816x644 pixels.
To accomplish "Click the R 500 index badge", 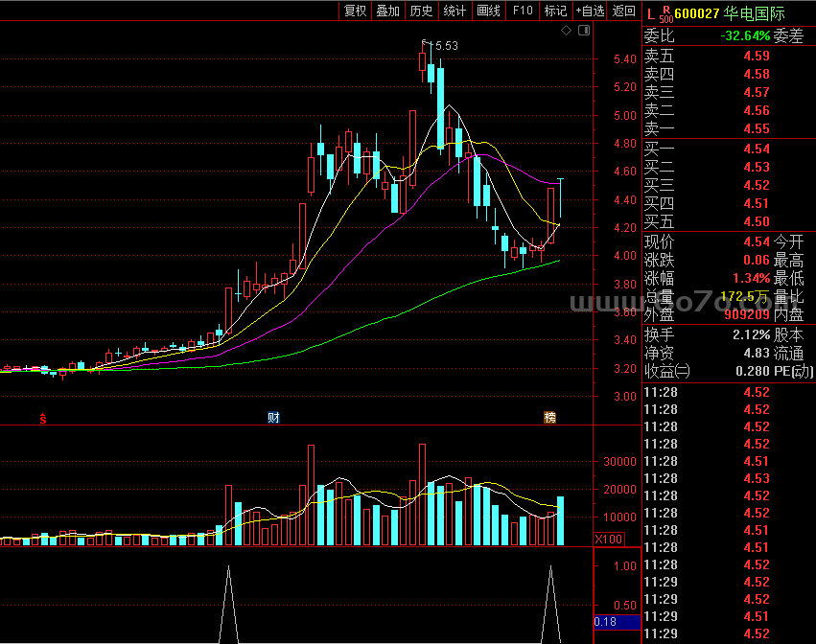I will tap(666, 14).
